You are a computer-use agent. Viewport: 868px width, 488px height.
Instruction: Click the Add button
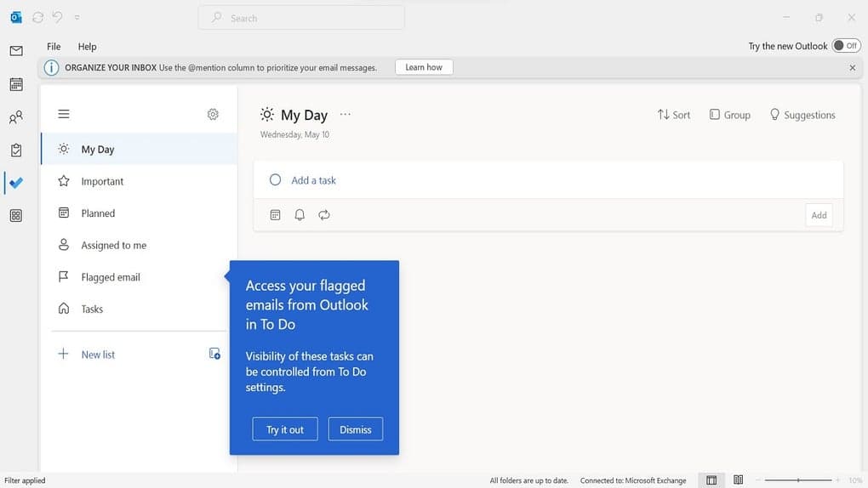point(819,215)
